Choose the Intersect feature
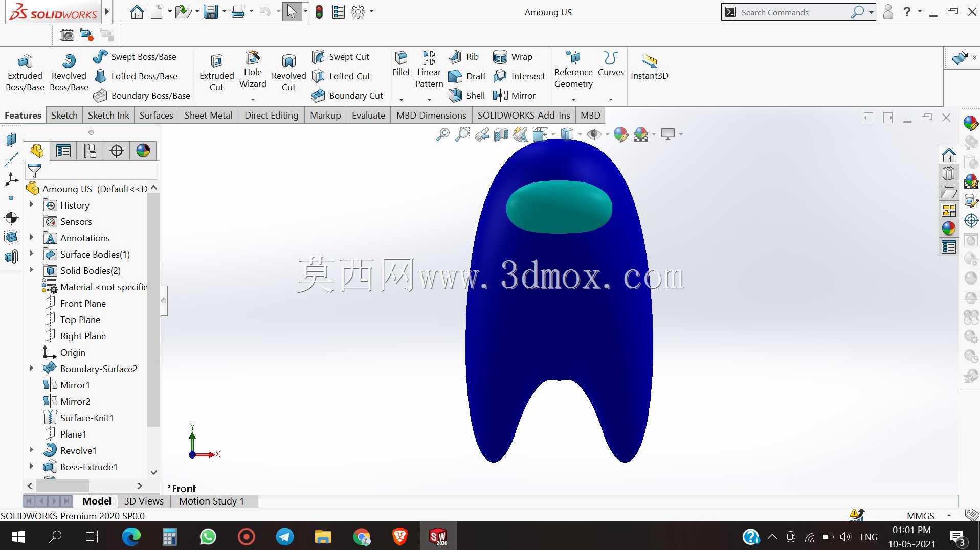The height and width of the screenshot is (550, 980). (519, 76)
